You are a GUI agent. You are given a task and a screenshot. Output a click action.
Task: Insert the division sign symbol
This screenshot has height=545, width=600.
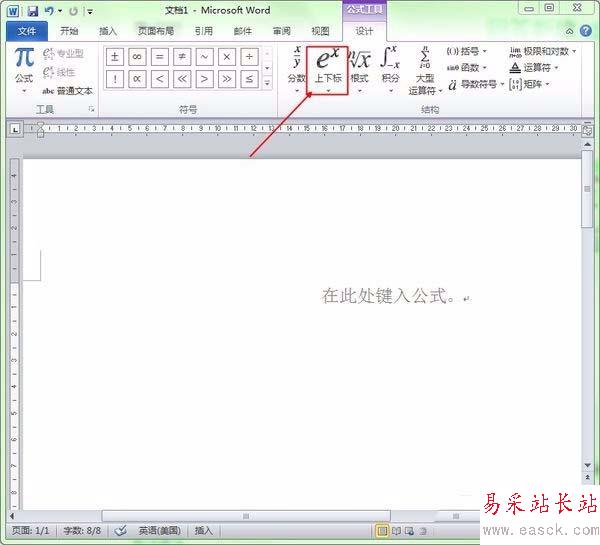click(x=249, y=57)
